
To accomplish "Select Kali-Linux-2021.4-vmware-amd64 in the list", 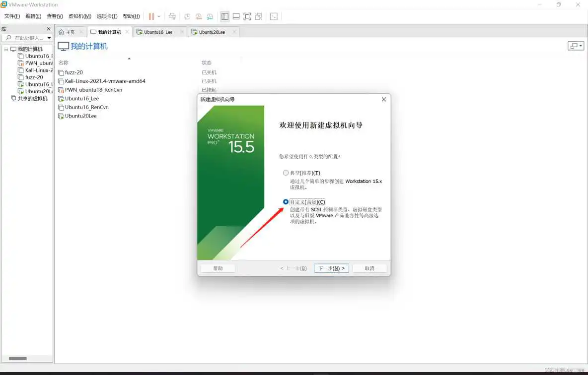I will [105, 81].
